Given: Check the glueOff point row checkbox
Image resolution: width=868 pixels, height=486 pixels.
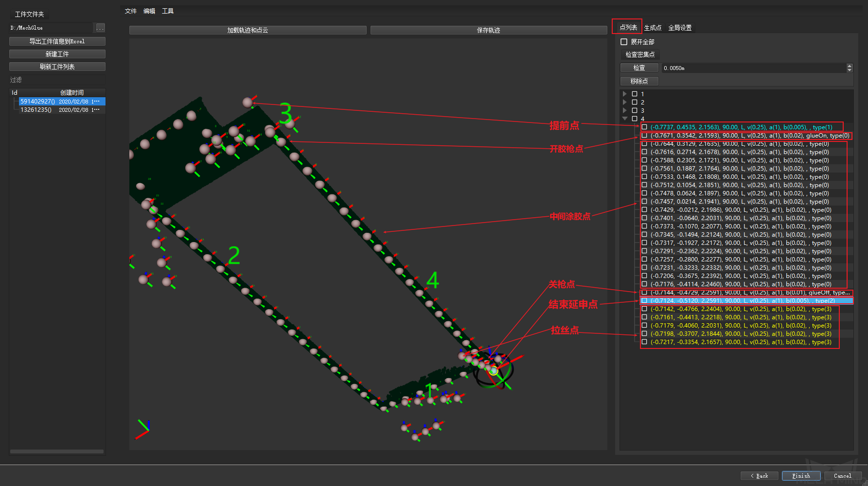Looking at the screenshot, I should 644,293.
